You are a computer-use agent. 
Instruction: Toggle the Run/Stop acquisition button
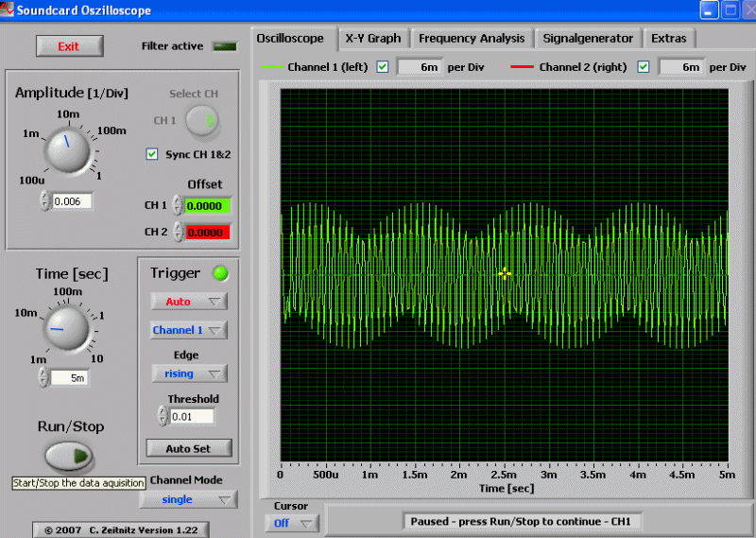(69, 456)
